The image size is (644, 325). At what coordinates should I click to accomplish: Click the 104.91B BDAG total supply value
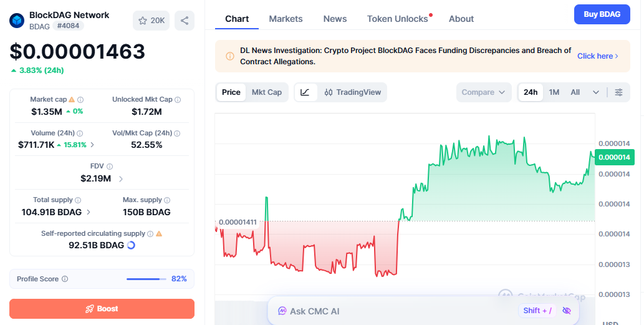tap(52, 213)
